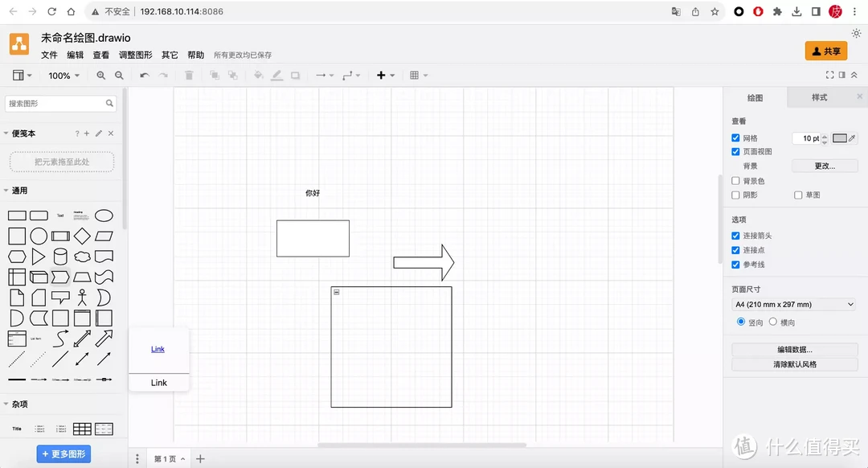
Task: Click the insert plus icon in toolbar
Action: tap(382, 76)
